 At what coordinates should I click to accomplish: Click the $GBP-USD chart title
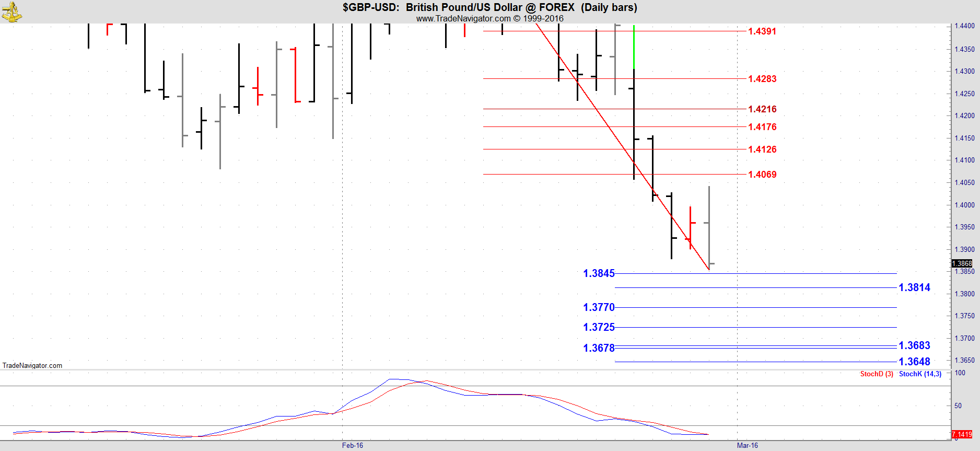click(x=489, y=7)
